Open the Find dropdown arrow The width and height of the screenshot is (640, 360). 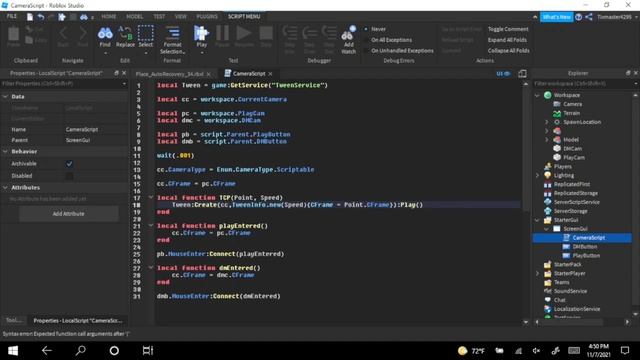pos(105,53)
